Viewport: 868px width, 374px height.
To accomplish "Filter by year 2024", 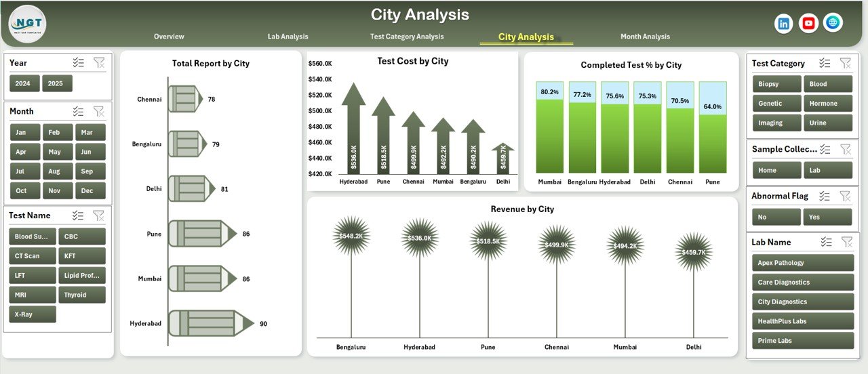I will coord(24,83).
